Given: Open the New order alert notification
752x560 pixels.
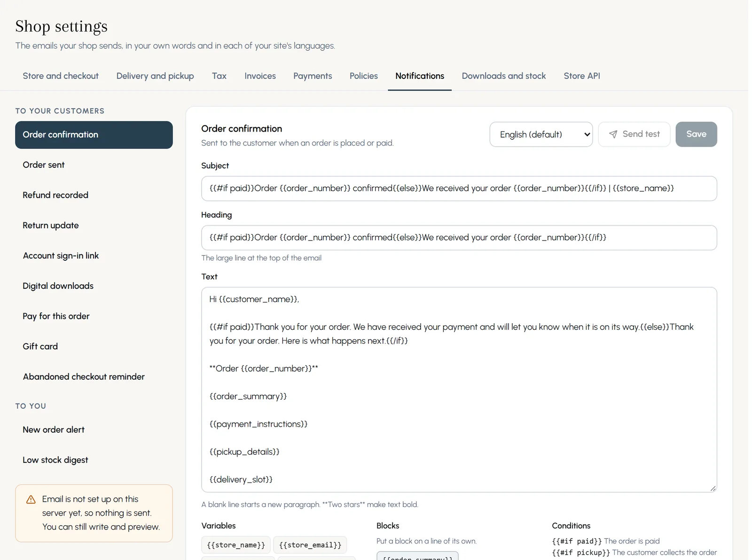Looking at the screenshot, I should click(94, 430).
